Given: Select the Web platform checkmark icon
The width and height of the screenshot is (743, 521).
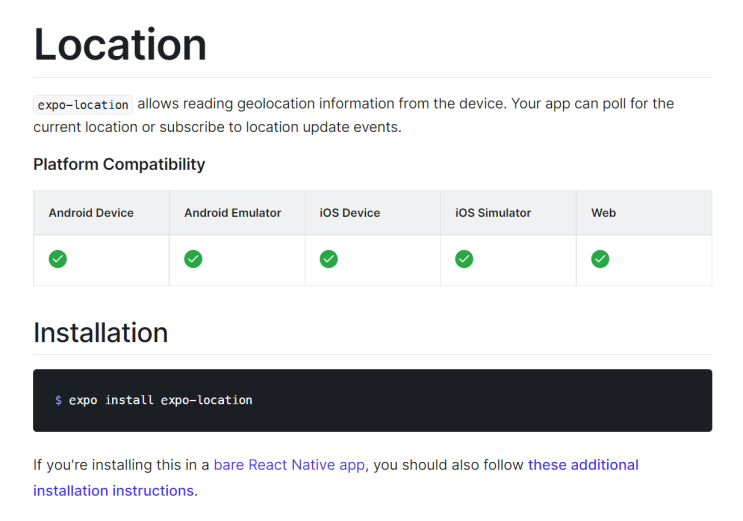Looking at the screenshot, I should click(600, 259).
